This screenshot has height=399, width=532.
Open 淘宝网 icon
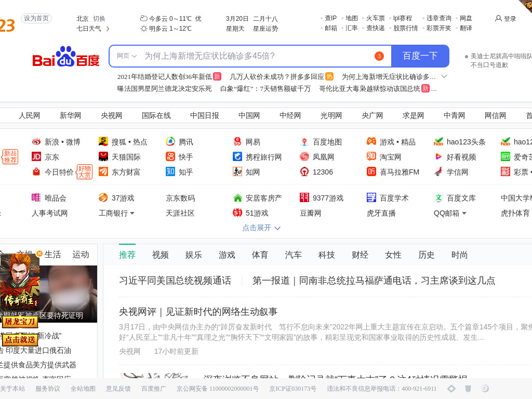pos(371,156)
